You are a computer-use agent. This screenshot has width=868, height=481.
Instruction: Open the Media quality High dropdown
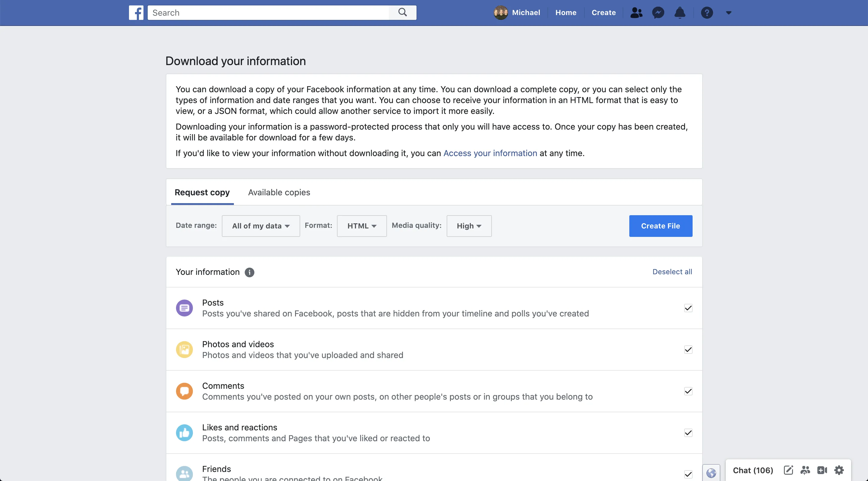coord(469,226)
